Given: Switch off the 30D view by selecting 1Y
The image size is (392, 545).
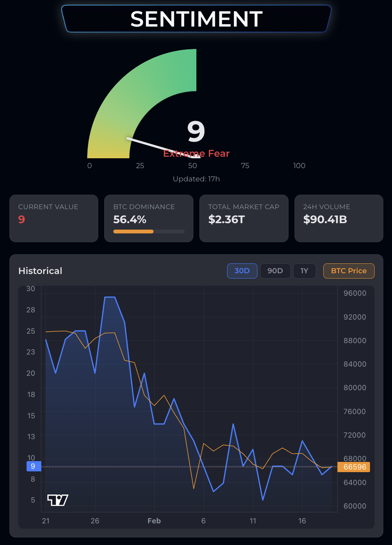Looking at the screenshot, I should 304,271.
